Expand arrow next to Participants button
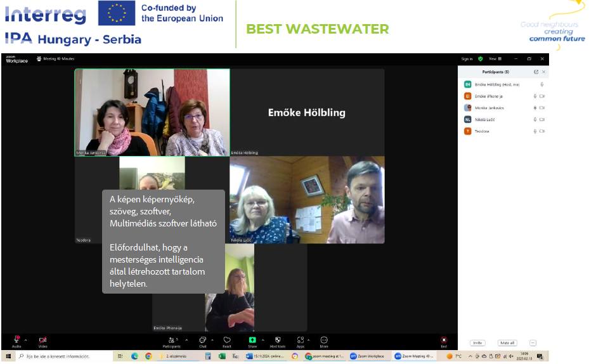 186,340
